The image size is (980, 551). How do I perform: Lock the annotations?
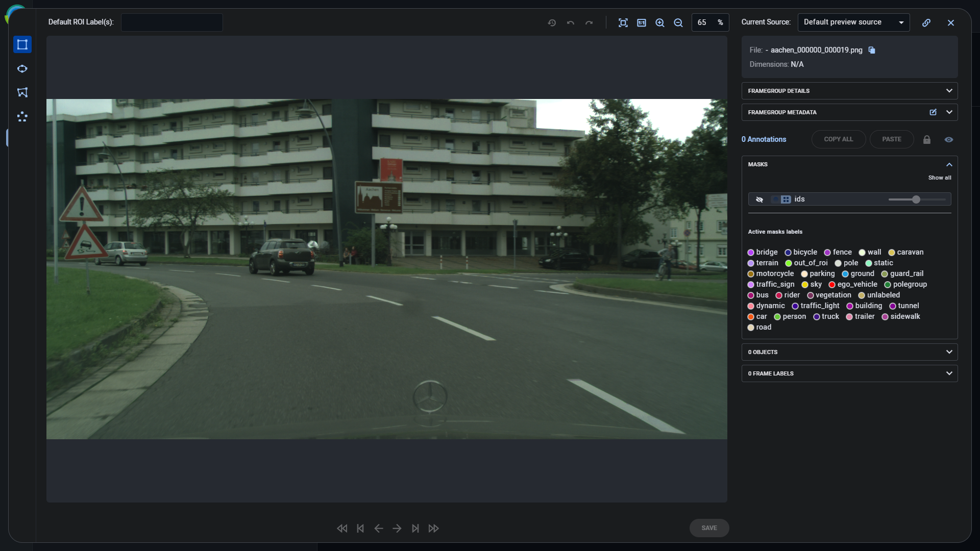[927, 139]
